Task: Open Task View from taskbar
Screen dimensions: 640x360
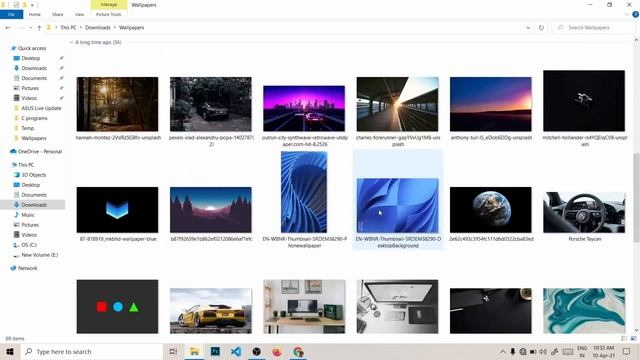Action: click(x=173, y=351)
